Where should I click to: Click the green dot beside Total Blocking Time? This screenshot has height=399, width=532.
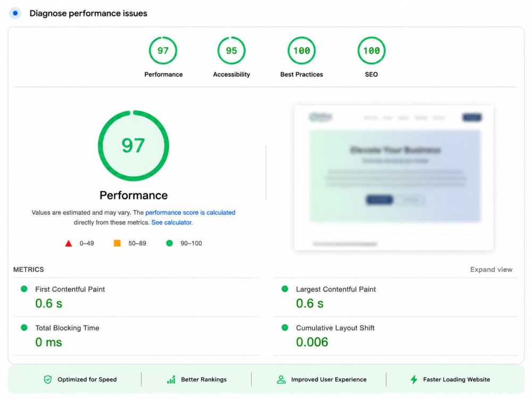tap(24, 328)
